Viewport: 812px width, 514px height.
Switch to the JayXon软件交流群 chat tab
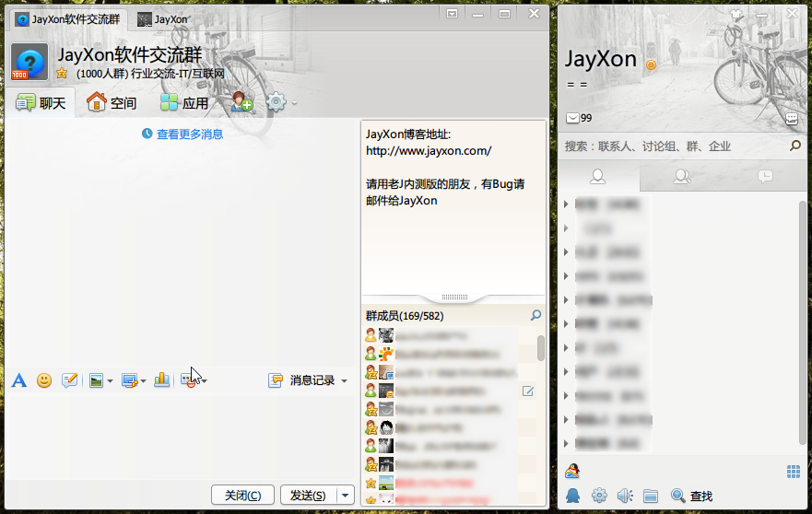[68, 19]
